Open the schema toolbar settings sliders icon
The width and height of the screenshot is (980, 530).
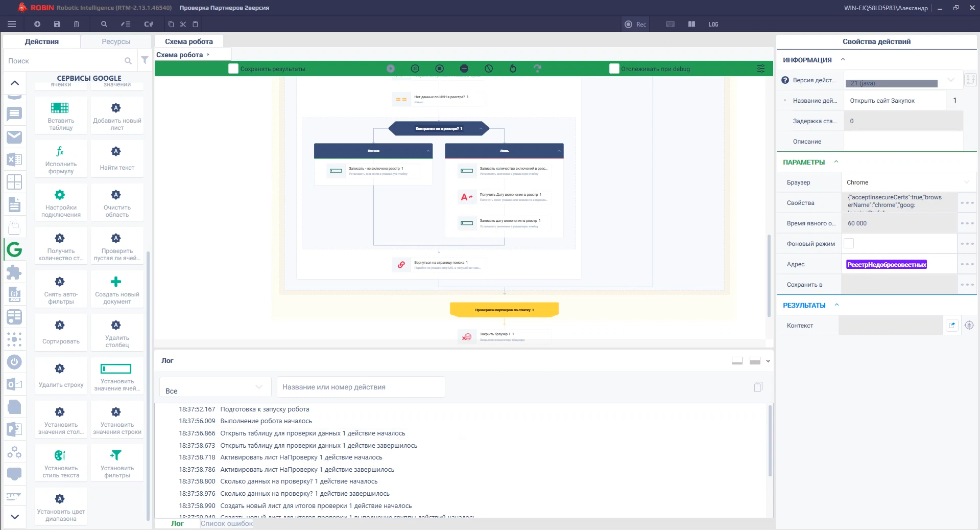tap(761, 68)
